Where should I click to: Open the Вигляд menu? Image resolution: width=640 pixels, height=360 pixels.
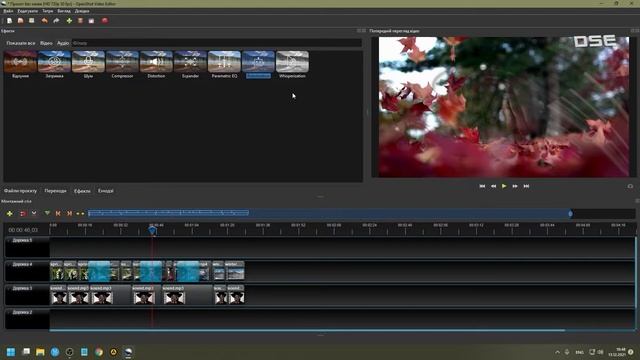[x=64, y=11]
